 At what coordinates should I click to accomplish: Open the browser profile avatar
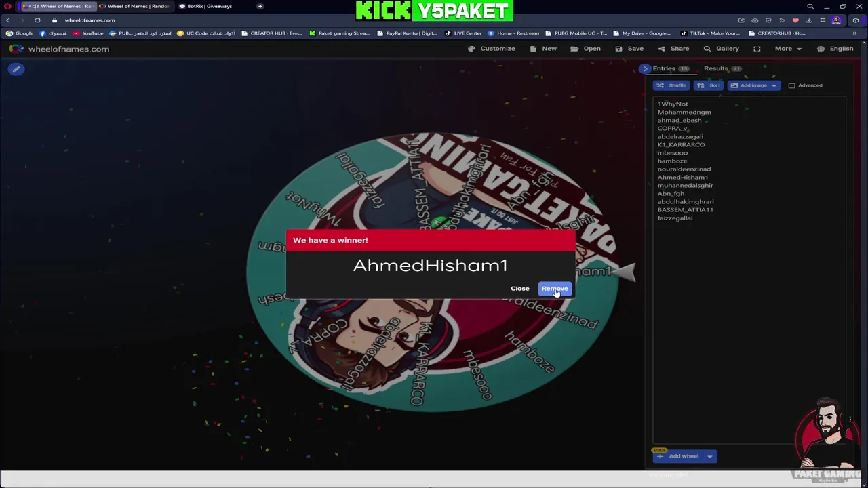pos(836,20)
